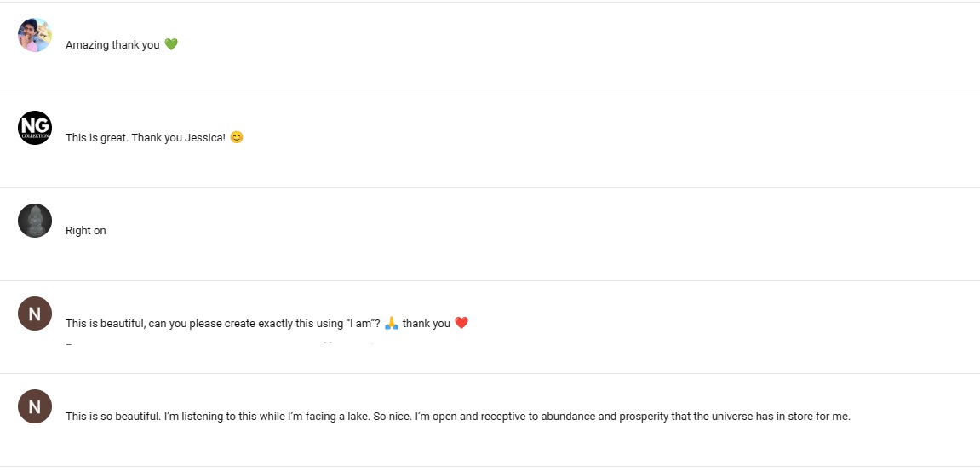
Task: Expand the cut-off line under the 'I am' comment
Action: pos(220,344)
